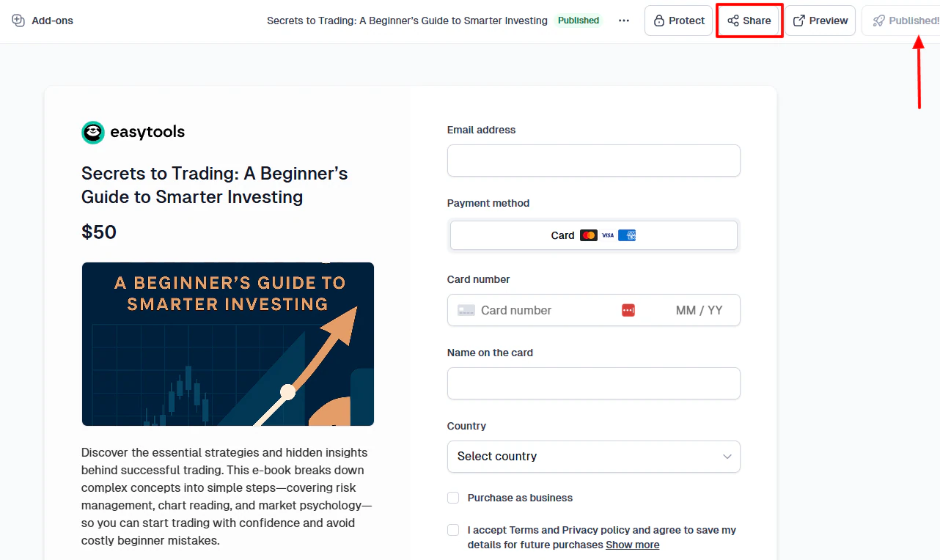Select the Card payment method
Image resolution: width=940 pixels, height=560 pixels.
pyautogui.click(x=594, y=235)
